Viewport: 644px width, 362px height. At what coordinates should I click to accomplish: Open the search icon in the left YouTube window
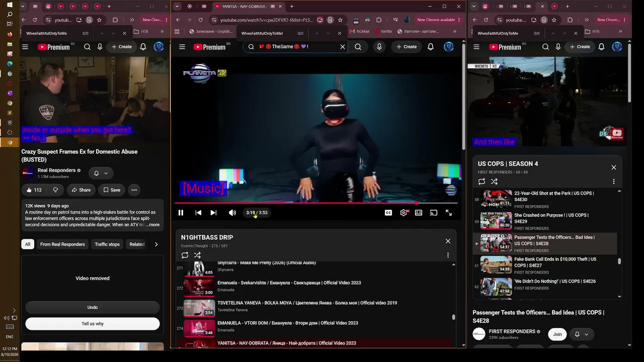[87, 47]
